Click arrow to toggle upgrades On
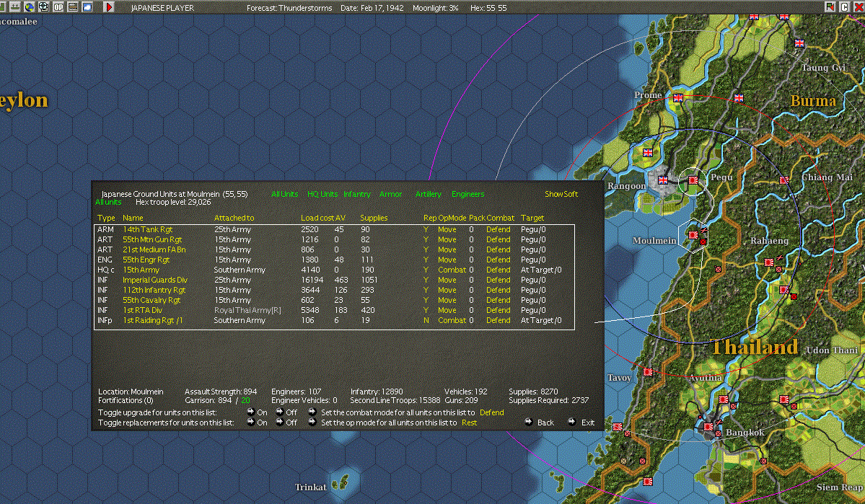Image resolution: width=865 pixels, height=504 pixels. 250,412
